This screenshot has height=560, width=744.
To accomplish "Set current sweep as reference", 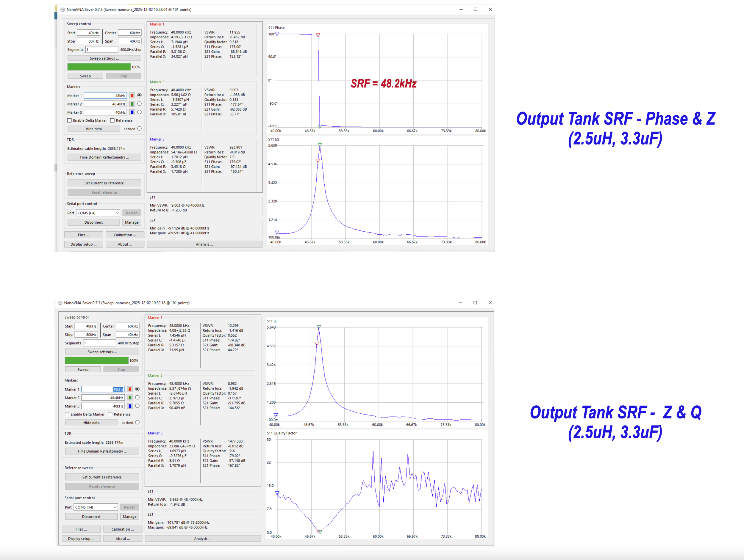I will click(x=104, y=183).
